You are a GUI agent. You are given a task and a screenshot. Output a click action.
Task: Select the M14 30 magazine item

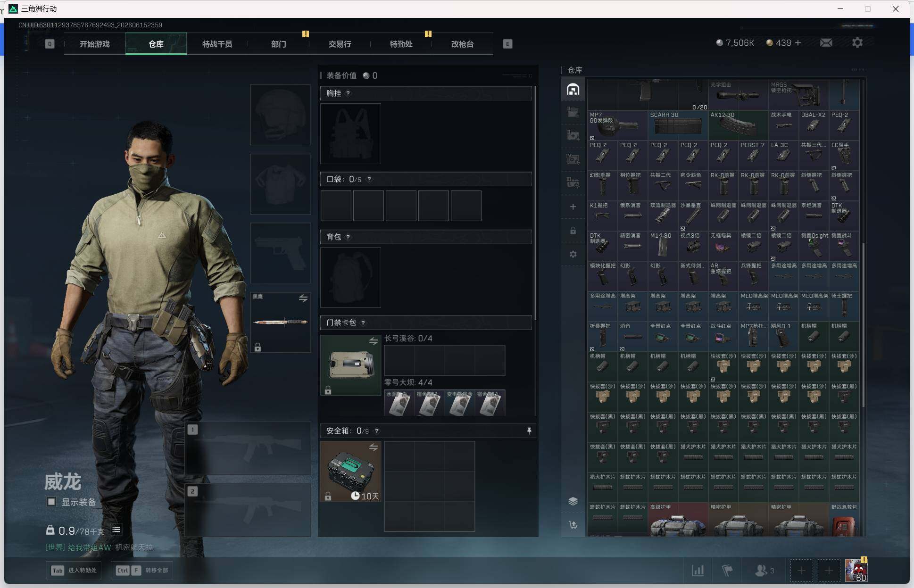tap(663, 246)
